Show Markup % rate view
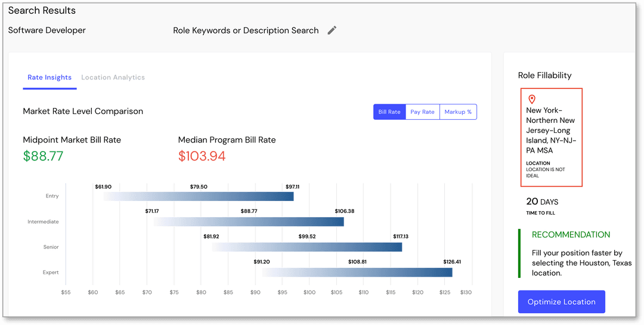This screenshot has width=644, height=325. pos(458,112)
